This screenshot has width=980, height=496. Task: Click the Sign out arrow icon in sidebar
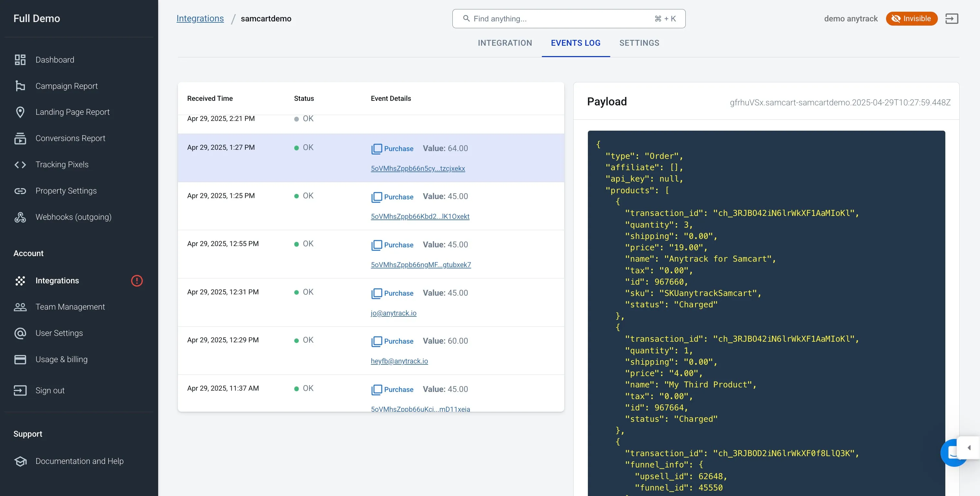tap(20, 391)
